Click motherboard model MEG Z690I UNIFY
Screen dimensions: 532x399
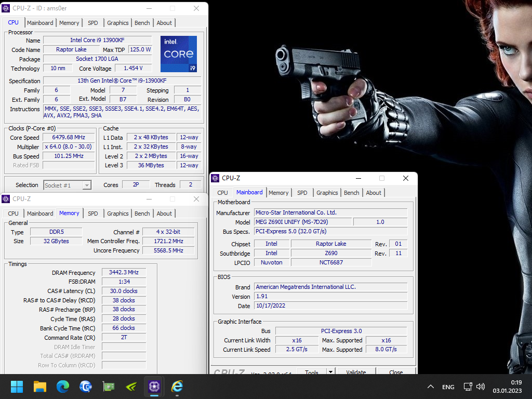303,222
